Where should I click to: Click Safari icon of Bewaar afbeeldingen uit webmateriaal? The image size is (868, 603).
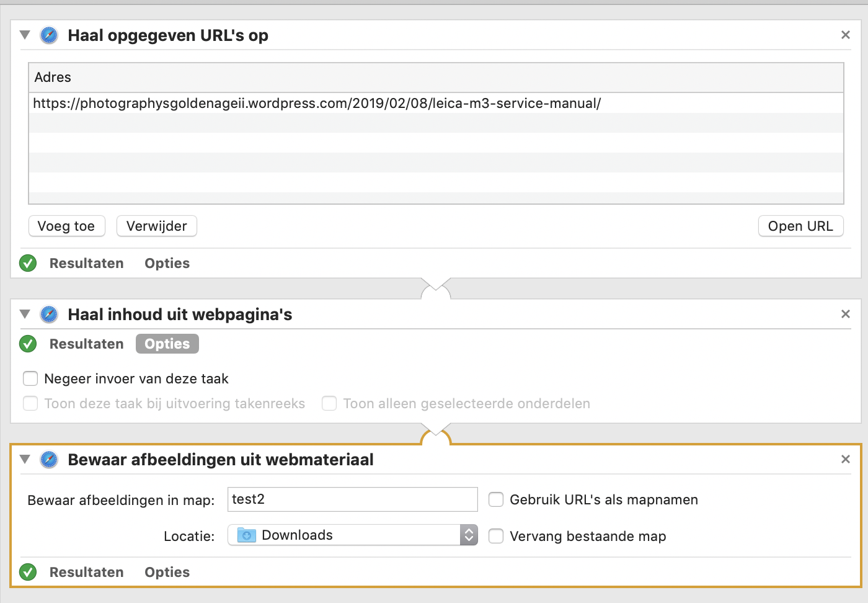coord(49,460)
